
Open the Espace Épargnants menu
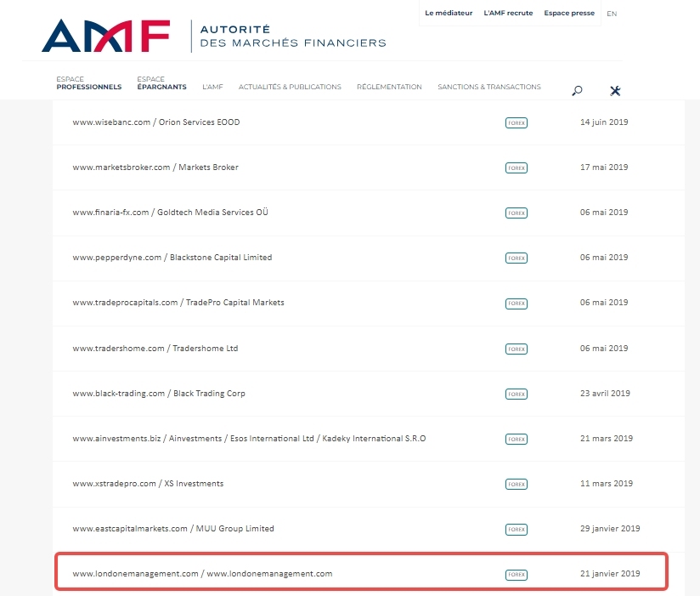click(x=161, y=83)
